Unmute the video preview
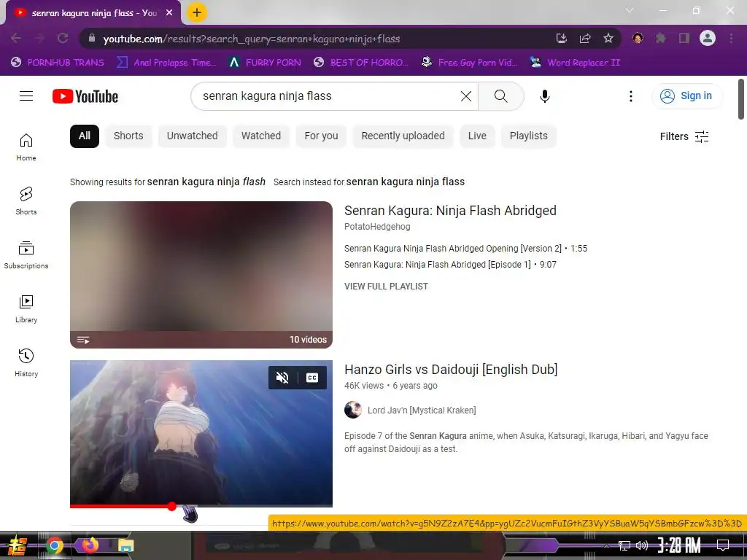This screenshot has width=747, height=560. pyautogui.click(x=282, y=378)
